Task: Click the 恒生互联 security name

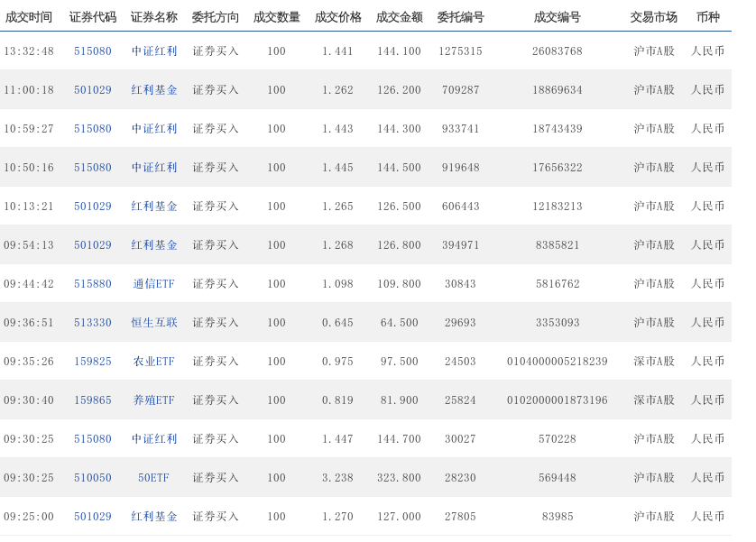Action: (x=154, y=322)
